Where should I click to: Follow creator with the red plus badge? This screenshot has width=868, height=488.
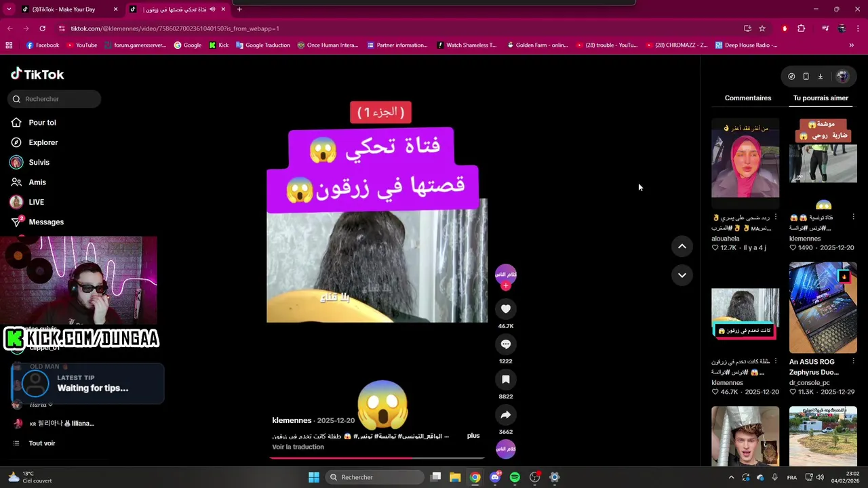505,286
